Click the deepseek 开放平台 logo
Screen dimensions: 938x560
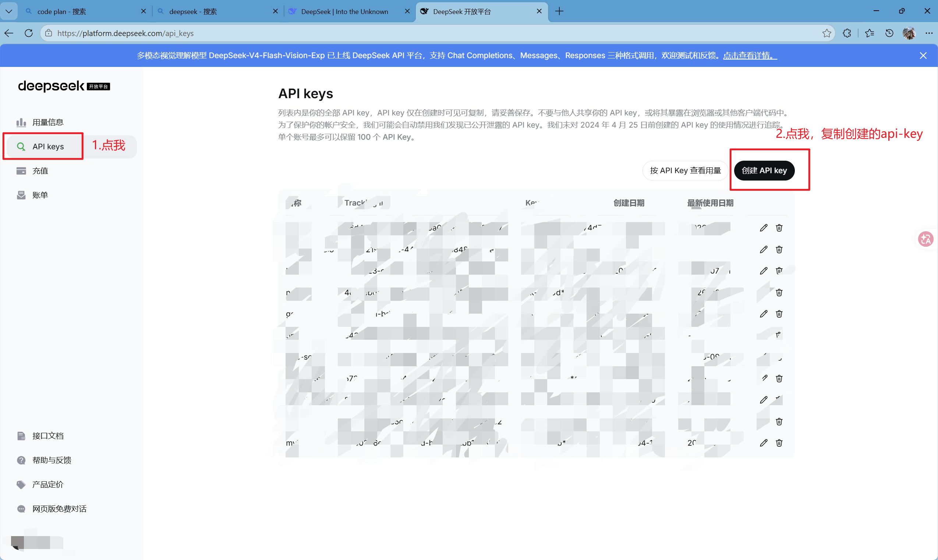tap(64, 86)
